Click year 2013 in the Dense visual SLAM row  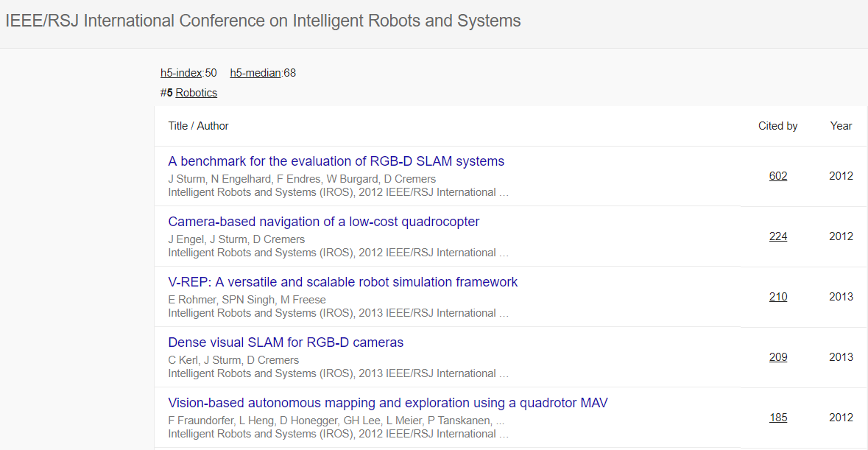[x=841, y=357]
